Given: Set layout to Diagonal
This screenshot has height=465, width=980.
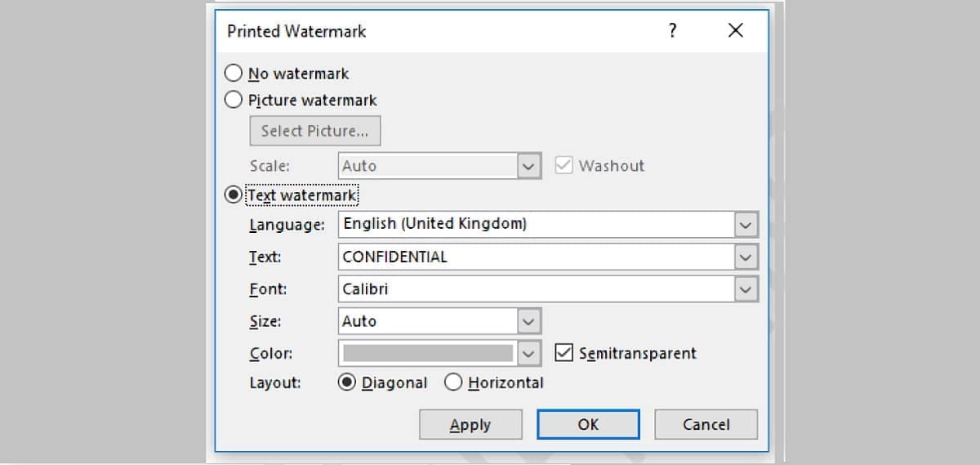Looking at the screenshot, I should [x=347, y=382].
